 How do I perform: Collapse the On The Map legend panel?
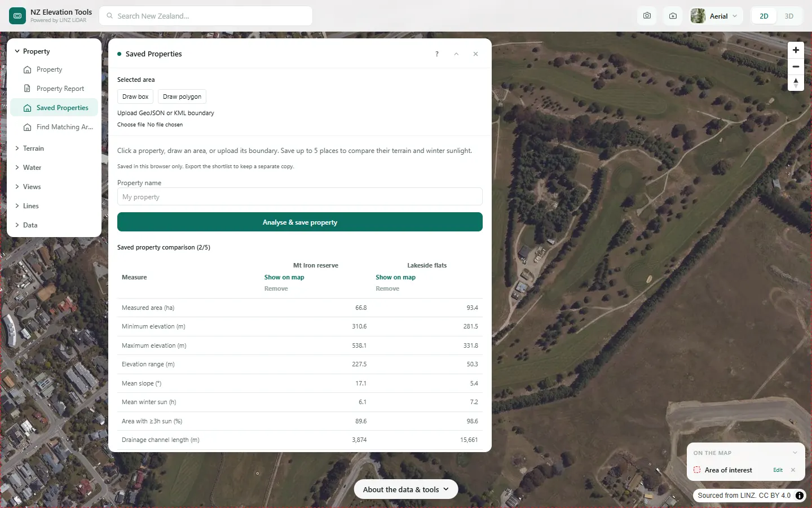point(795,453)
